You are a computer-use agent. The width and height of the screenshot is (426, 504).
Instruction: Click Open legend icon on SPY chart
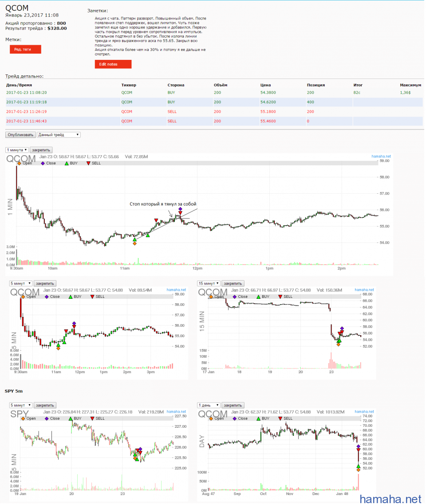[23, 418]
